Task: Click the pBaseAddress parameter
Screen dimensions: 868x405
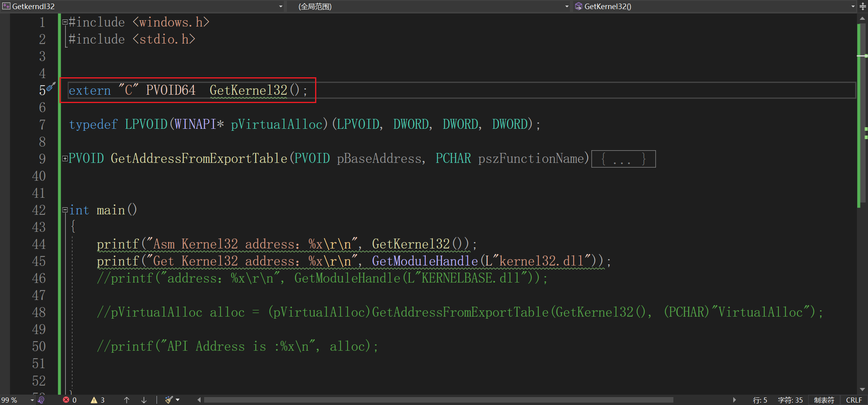Action: pos(379,159)
